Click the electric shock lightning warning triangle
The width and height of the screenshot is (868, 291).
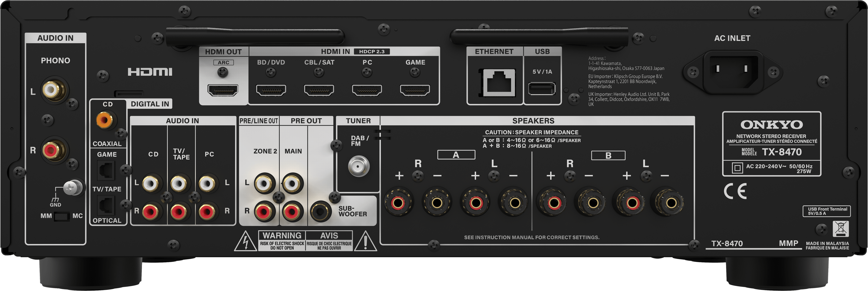(x=246, y=241)
